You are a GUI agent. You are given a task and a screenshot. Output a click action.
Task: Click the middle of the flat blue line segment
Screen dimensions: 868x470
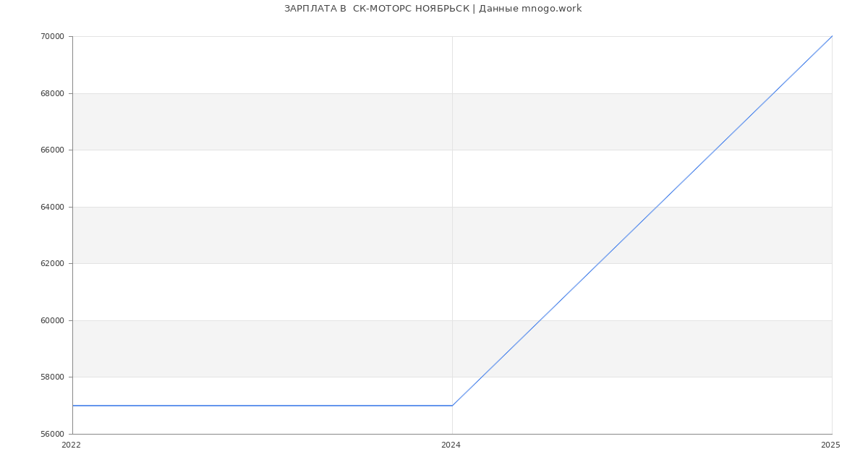pos(263,406)
